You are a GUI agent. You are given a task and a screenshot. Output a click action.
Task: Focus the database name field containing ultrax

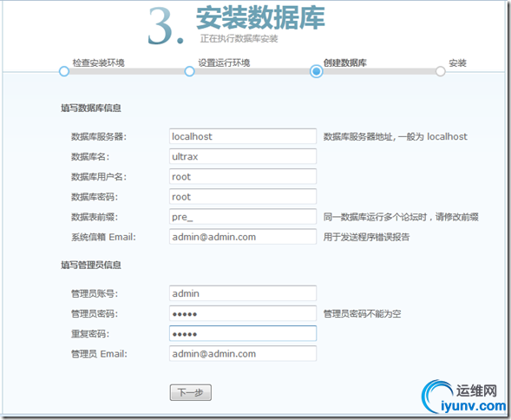click(243, 156)
